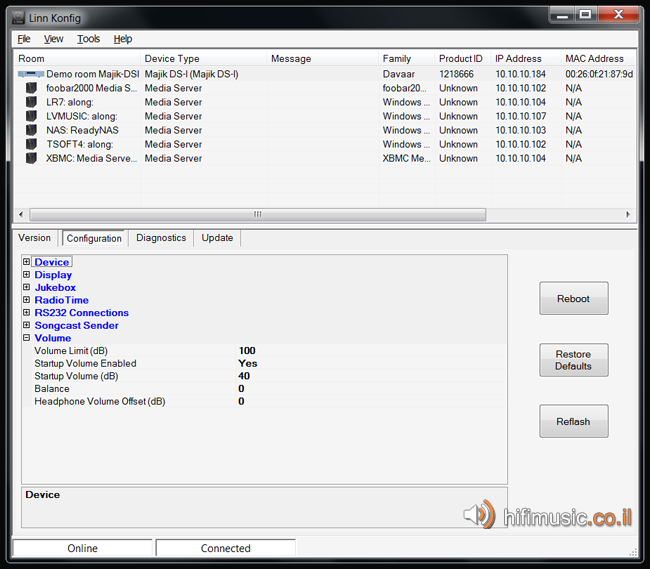Viewport: 650px width, 569px height.
Task: Sort by the Family column header
Action: tap(407, 58)
